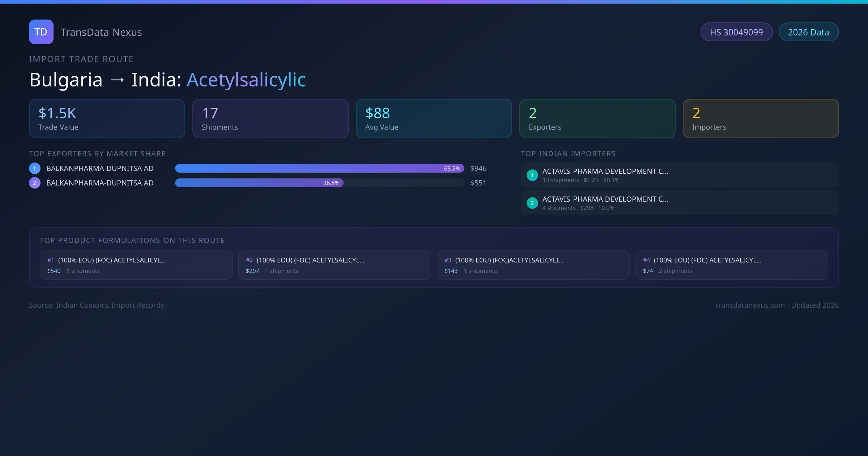Click the green rank 1 importer circle

click(x=532, y=175)
